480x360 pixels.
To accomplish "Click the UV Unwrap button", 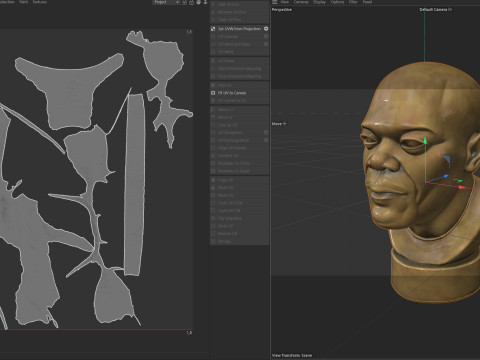I will pyautogui.click(x=239, y=36).
